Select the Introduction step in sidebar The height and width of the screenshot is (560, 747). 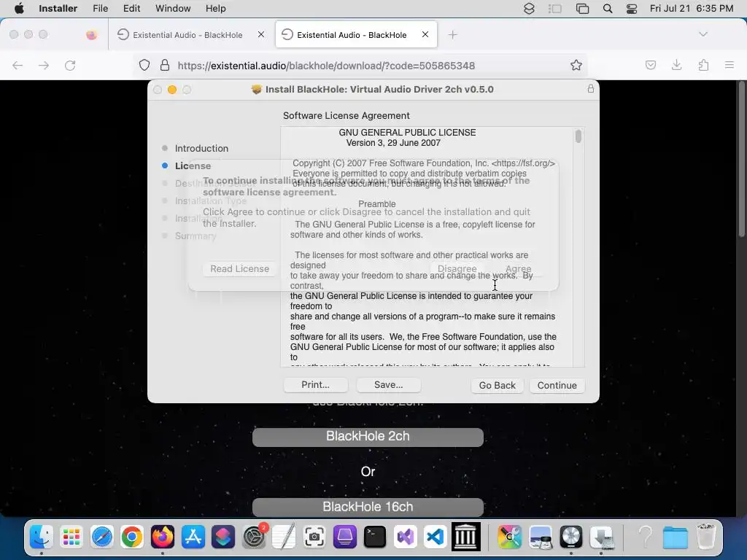pos(201,148)
